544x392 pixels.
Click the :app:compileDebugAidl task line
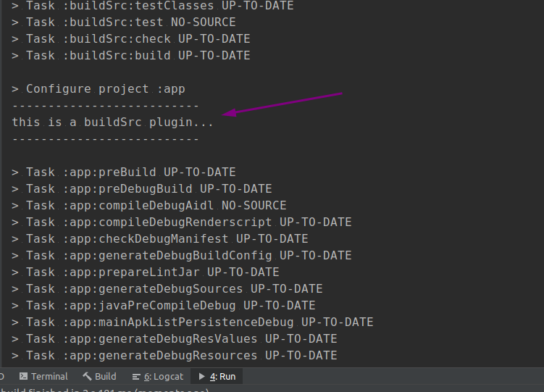coord(148,205)
